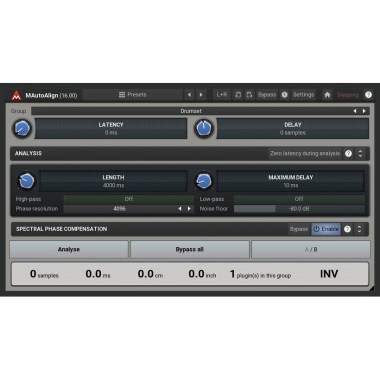The width and height of the screenshot is (380, 380).
Task: Click the Bypass all button
Action: pyautogui.click(x=190, y=250)
